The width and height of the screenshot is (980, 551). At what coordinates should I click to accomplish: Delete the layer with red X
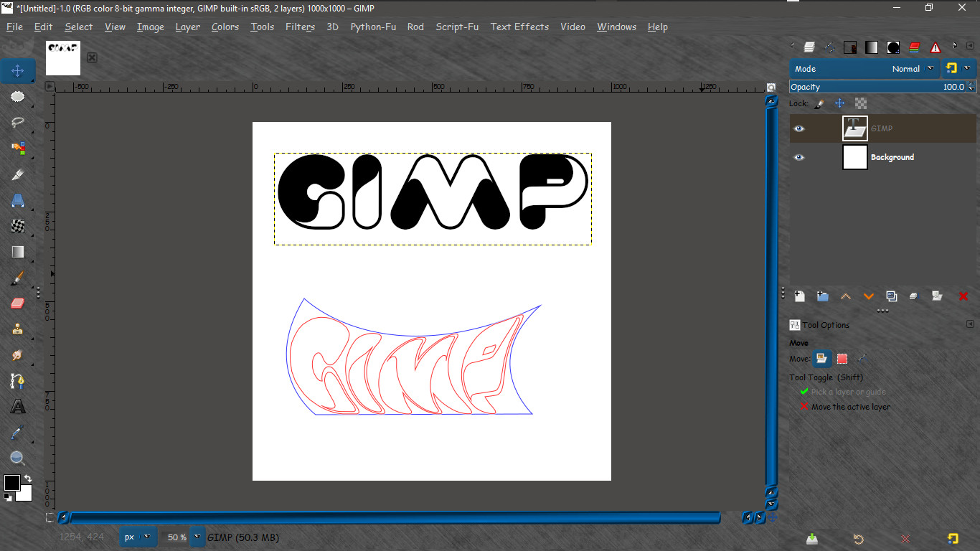point(963,296)
